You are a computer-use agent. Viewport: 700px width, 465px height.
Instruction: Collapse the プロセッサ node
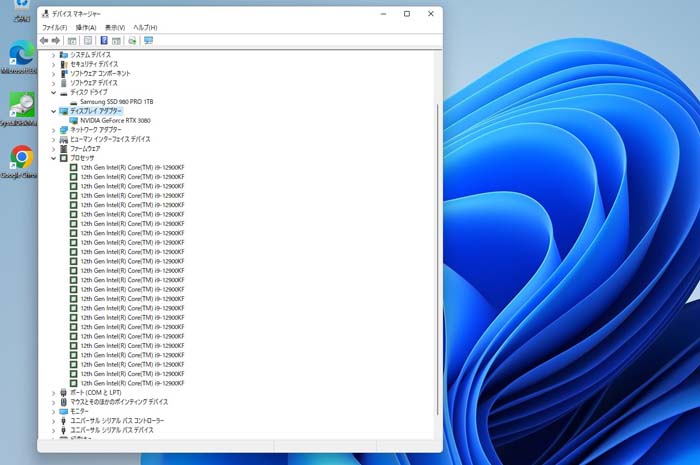coord(53,158)
